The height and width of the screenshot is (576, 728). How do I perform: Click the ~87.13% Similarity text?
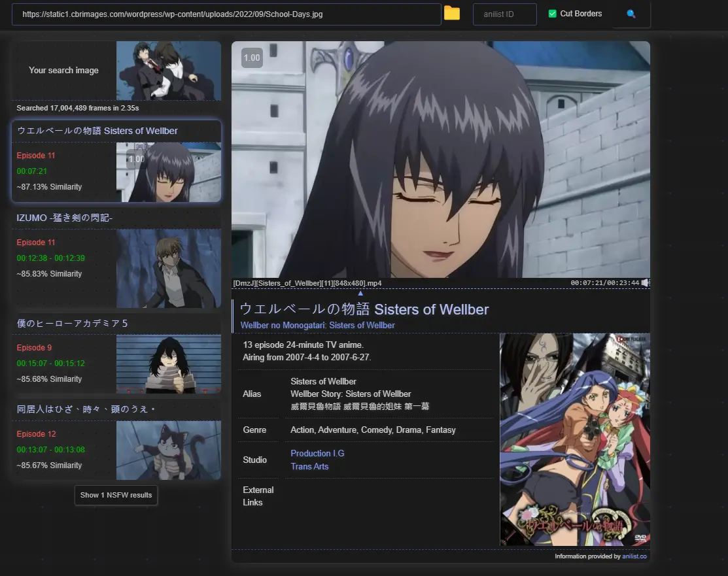49,186
